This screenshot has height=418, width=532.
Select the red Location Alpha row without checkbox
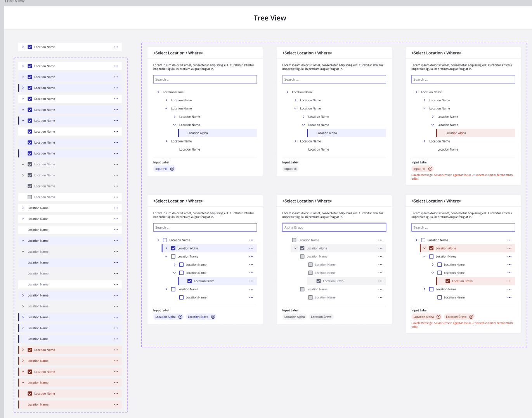click(476, 133)
